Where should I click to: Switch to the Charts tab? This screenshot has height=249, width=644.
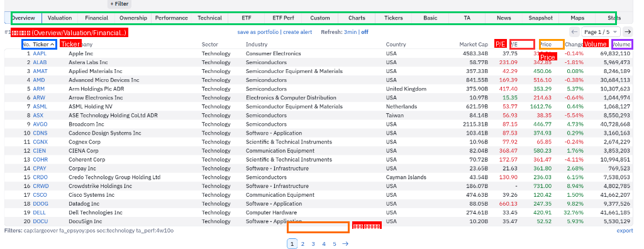point(357,18)
